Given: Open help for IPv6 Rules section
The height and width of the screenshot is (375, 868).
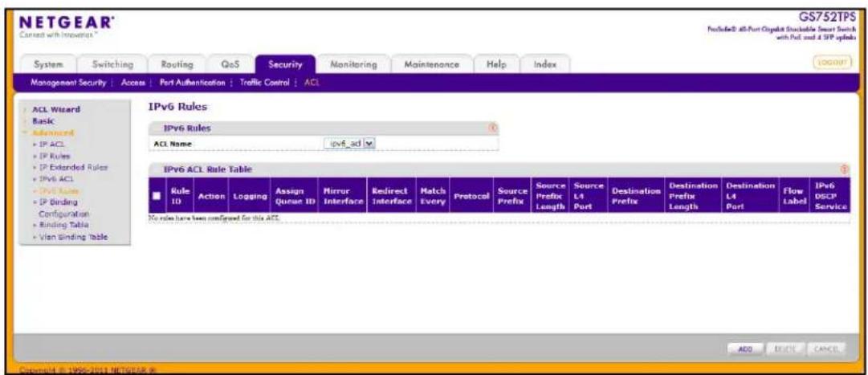Looking at the screenshot, I should point(494,128).
